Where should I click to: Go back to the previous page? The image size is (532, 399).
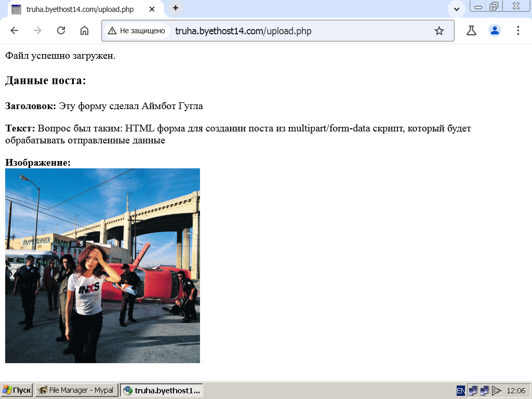click(x=14, y=31)
